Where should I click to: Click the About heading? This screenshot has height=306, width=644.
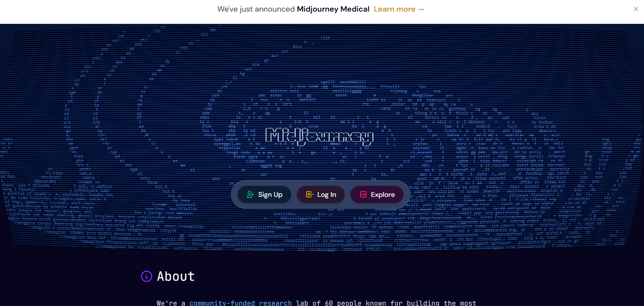(x=176, y=276)
